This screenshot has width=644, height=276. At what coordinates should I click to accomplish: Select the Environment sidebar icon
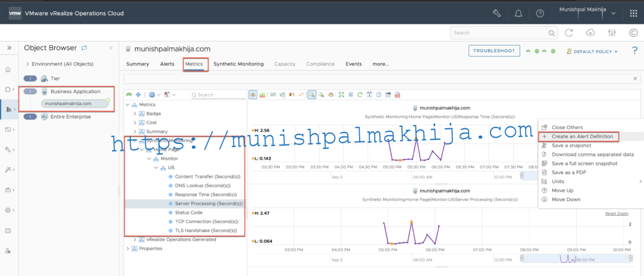(9, 109)
